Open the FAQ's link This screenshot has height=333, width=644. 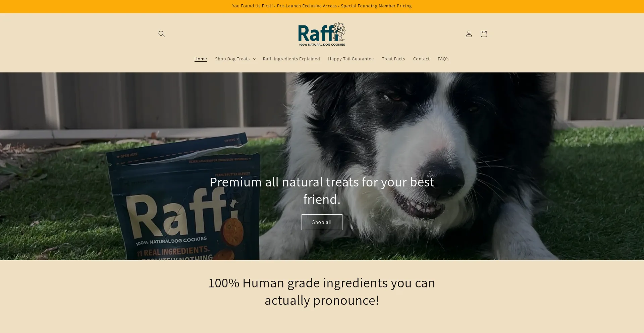[x=443, y=59]
